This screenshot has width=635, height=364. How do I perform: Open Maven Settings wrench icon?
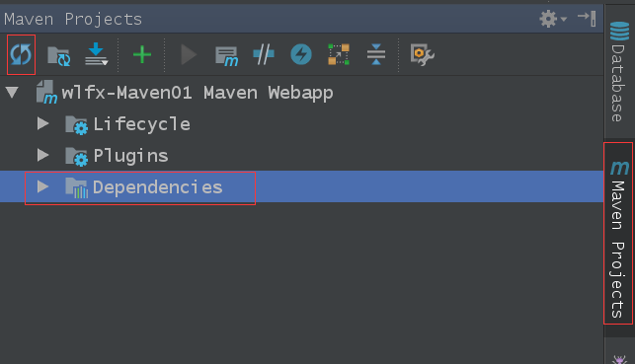point(422,54)
